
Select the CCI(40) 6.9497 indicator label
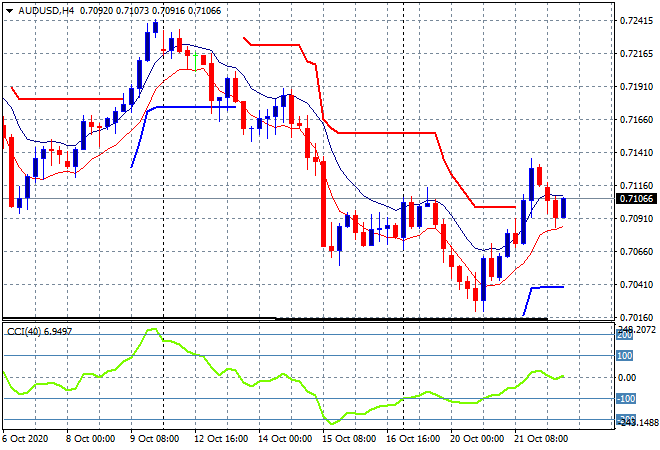tap(40, 332)
